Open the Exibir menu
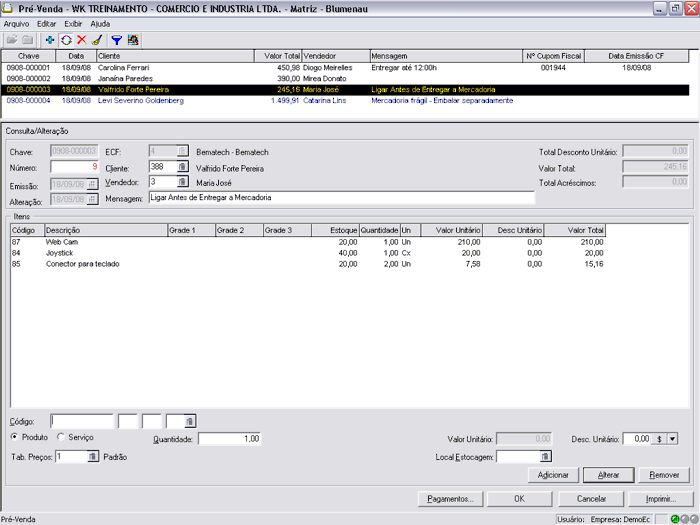Screen dimensions: 700x525 (73, 22)
